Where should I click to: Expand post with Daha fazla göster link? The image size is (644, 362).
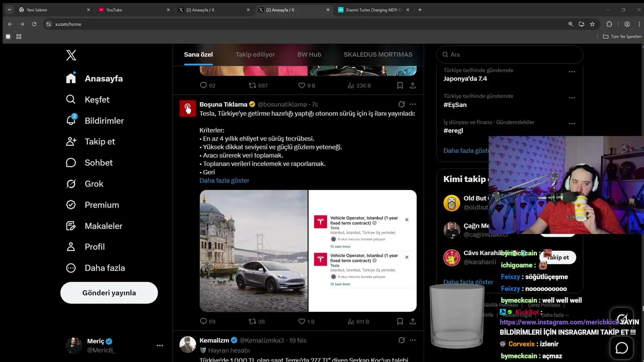224,180
